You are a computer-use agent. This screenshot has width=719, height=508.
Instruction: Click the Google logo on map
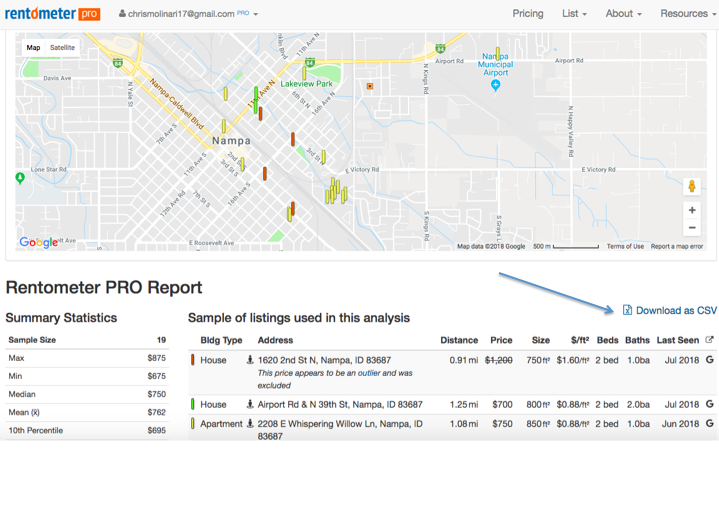(x=39, y=242)
